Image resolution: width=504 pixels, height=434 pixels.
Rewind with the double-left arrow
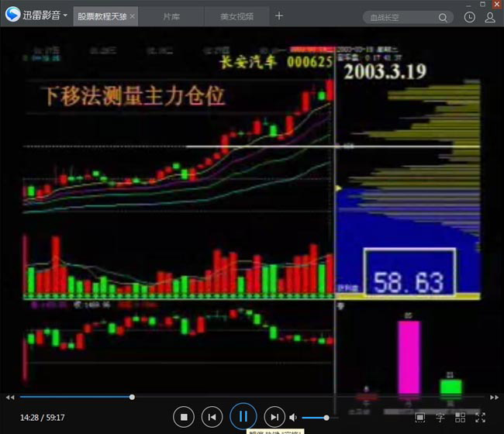10,398
